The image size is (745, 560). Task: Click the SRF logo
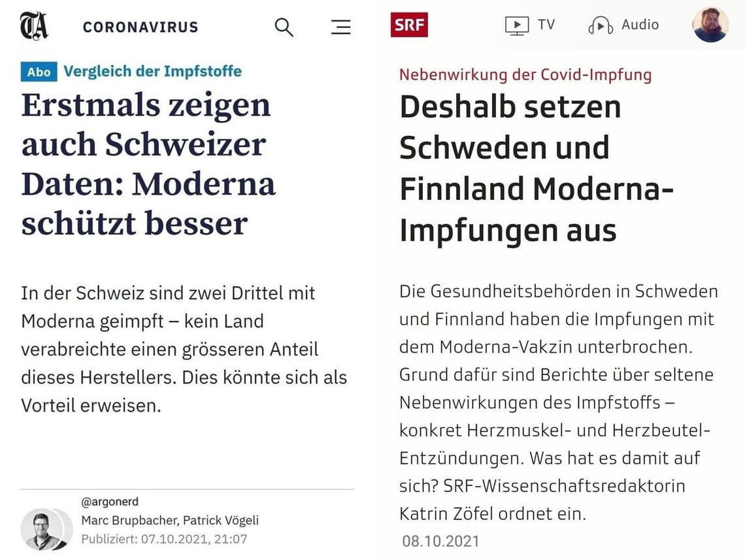[409, 25]
